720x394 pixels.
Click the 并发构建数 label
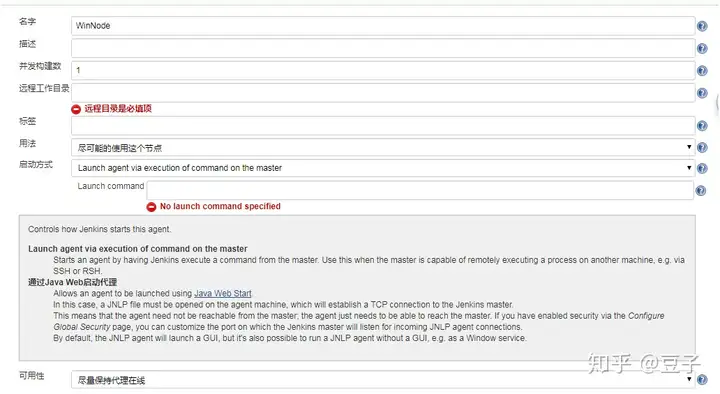pos(40,66)
